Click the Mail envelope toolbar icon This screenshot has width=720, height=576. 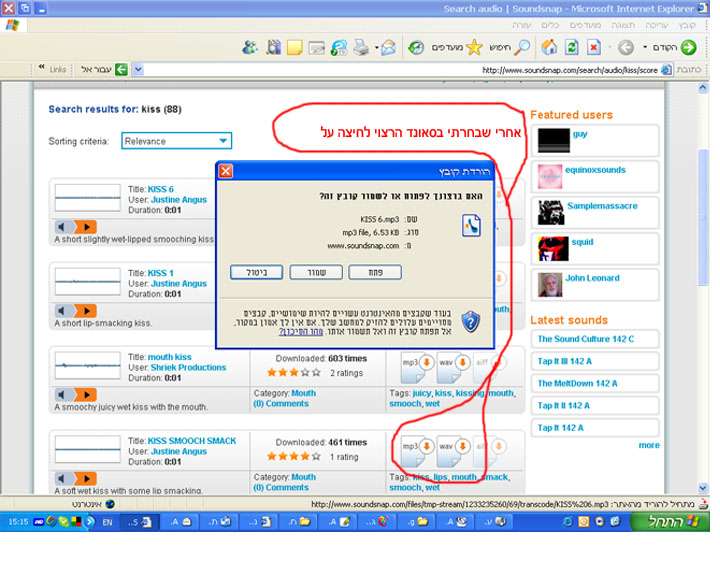pos(388,47)
